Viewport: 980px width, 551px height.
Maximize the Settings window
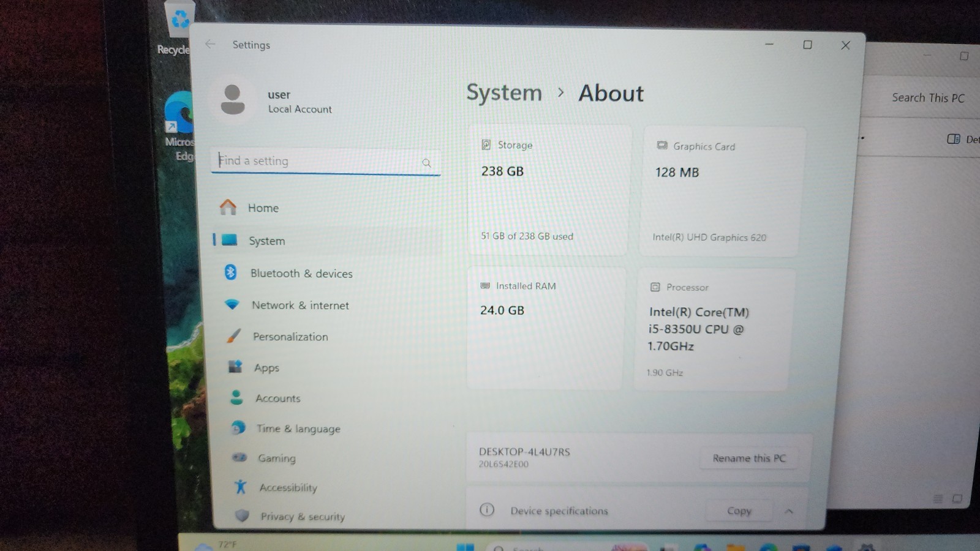[x=807, y=45]
